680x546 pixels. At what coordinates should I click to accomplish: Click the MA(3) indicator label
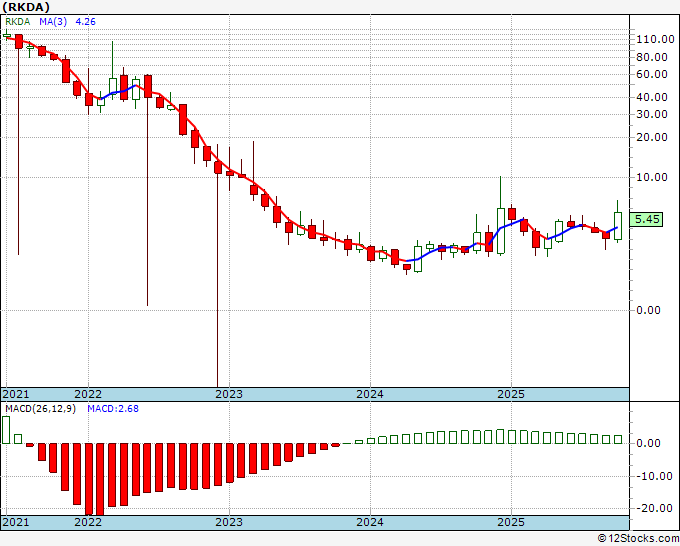pyautogui.click(x=53, y=22)
